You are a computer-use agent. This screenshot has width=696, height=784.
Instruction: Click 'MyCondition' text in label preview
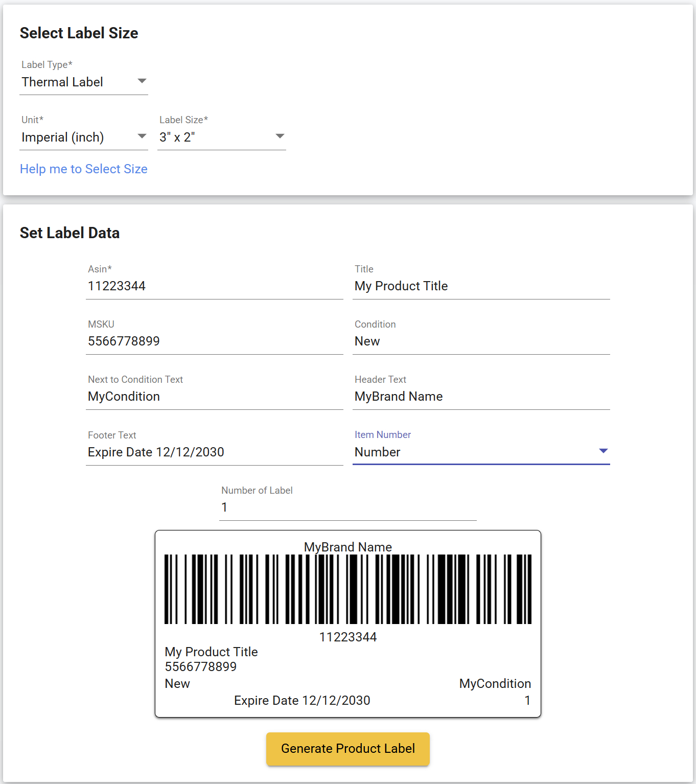(495, 684)
